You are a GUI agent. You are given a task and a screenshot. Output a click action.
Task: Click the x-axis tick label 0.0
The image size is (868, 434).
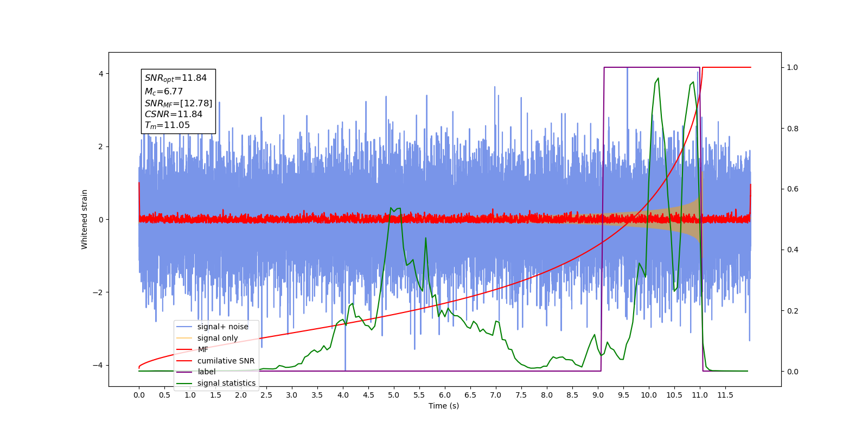point(139,395)
